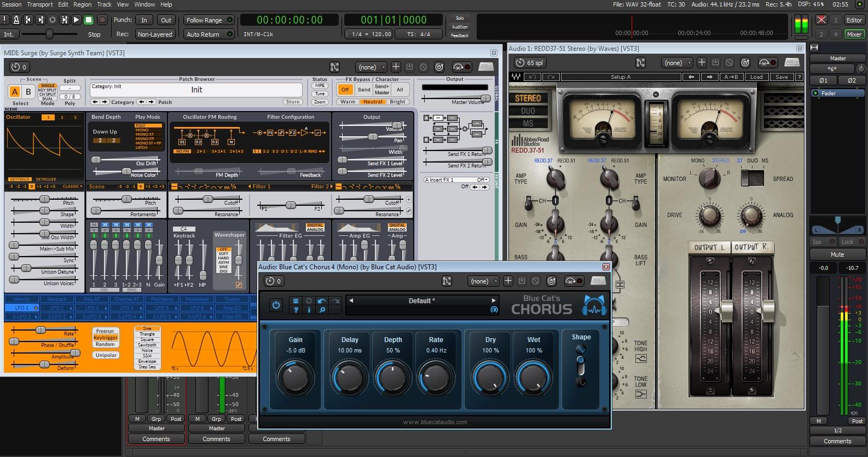868x457 pixels.
Task: Open the REDD window preset (none) dropdown
Action: (677, 63)
